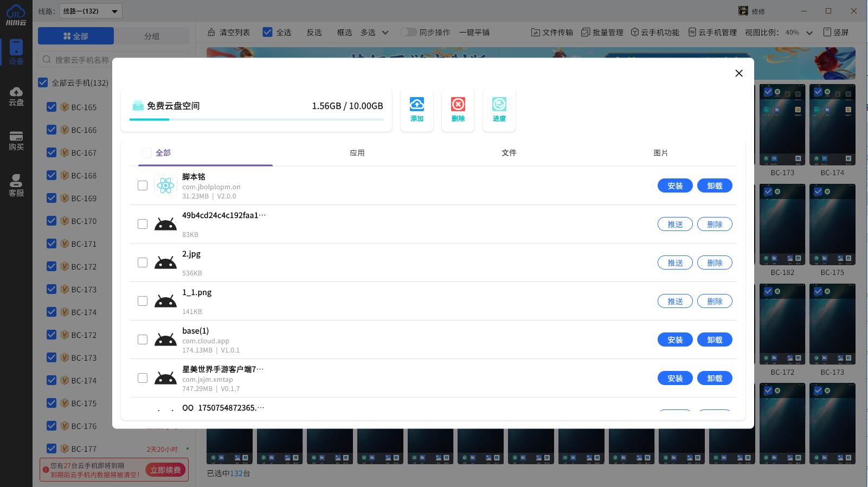Click 推送 for 1_1.png file
The image size is (868, 487).
(x=674, y=302)
